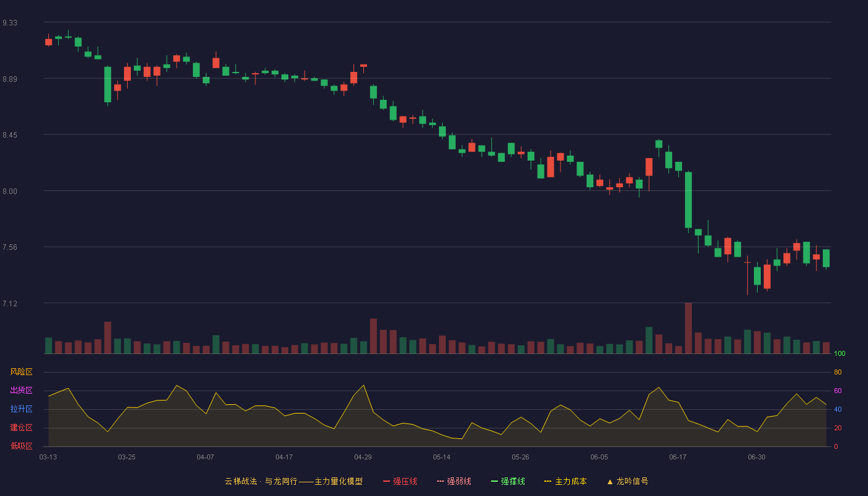Click the 03-25 date label
The width and height of the screenshot is (868, 496).
coord(126,457)
